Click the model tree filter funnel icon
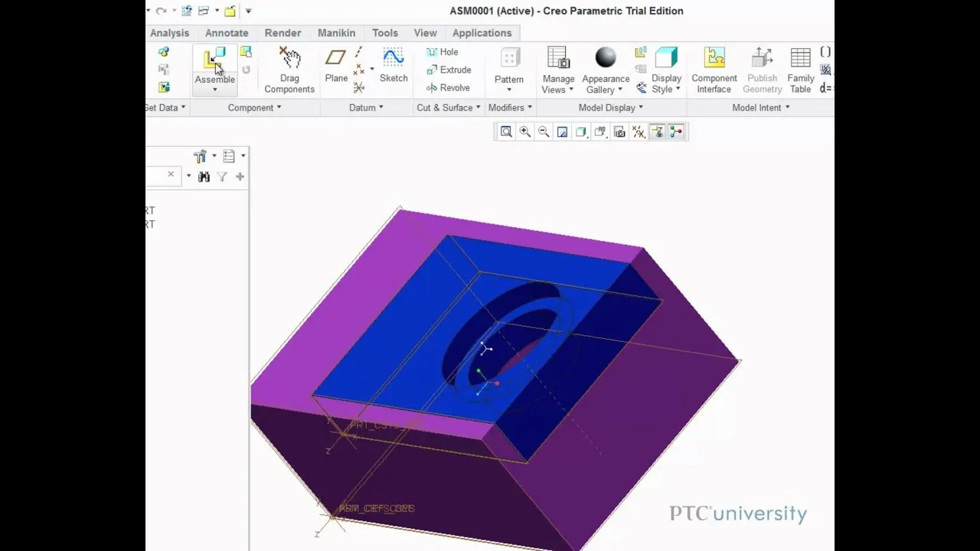Image resolution: width=980 pixels, height=551 pixels. [222, 177]
